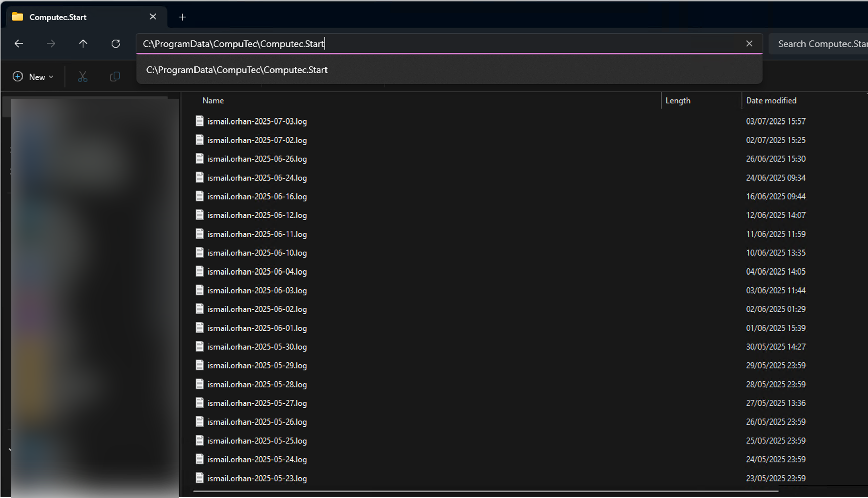Sort files by Name column
This screenshot has width=868, height=498.
pyautogui.click(x=213, y=101)
